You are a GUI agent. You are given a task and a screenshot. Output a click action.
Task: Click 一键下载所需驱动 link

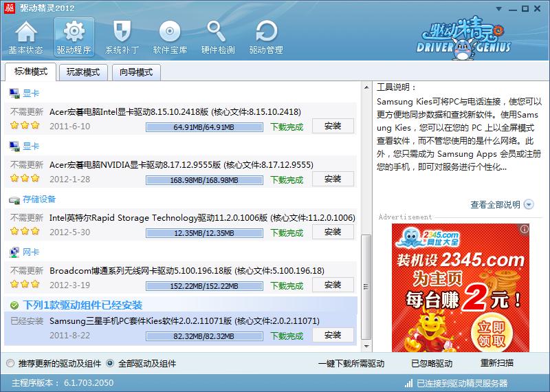point(351,363)
